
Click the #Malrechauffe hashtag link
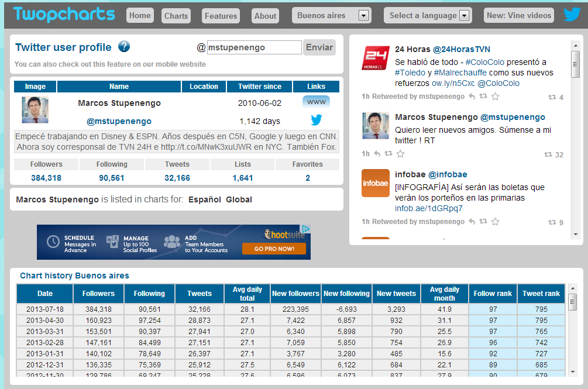click(460, 73)
